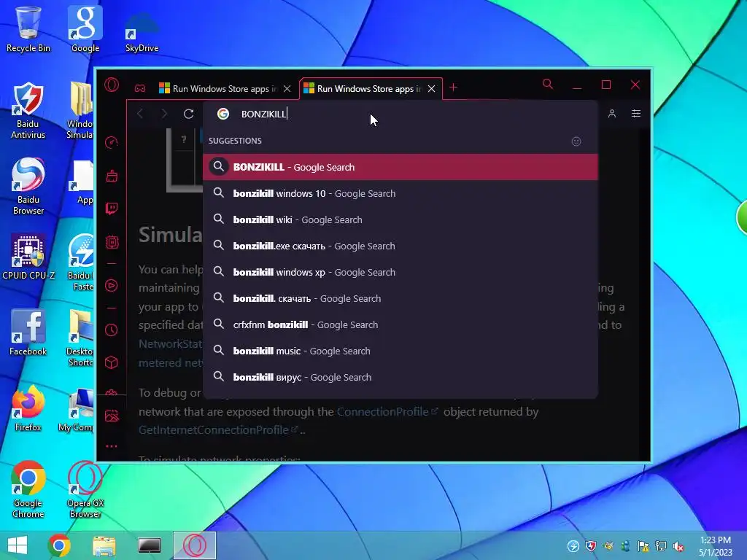The width and height of the screenshot is (747, 560).
Task: Click the Google search engine icon in address bar
Action: (223, 114)
